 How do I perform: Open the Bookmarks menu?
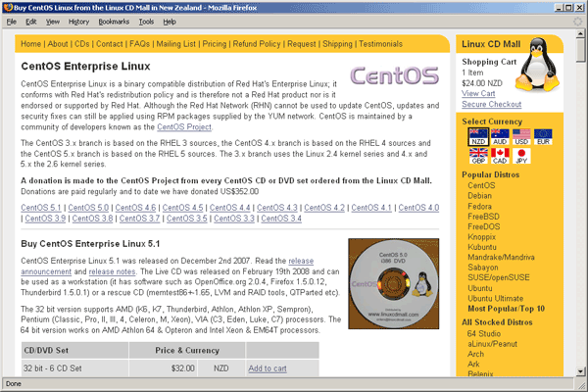tap(114, 22)
